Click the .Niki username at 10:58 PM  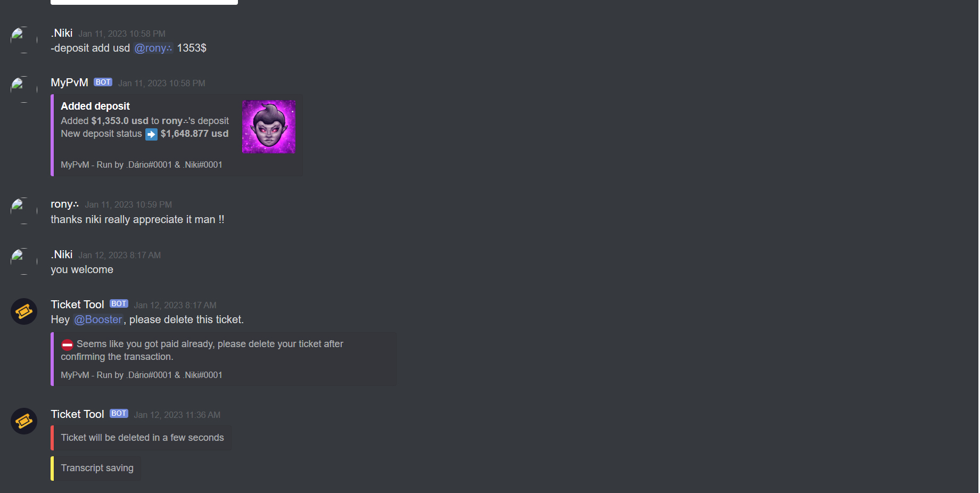pos(62,33)
